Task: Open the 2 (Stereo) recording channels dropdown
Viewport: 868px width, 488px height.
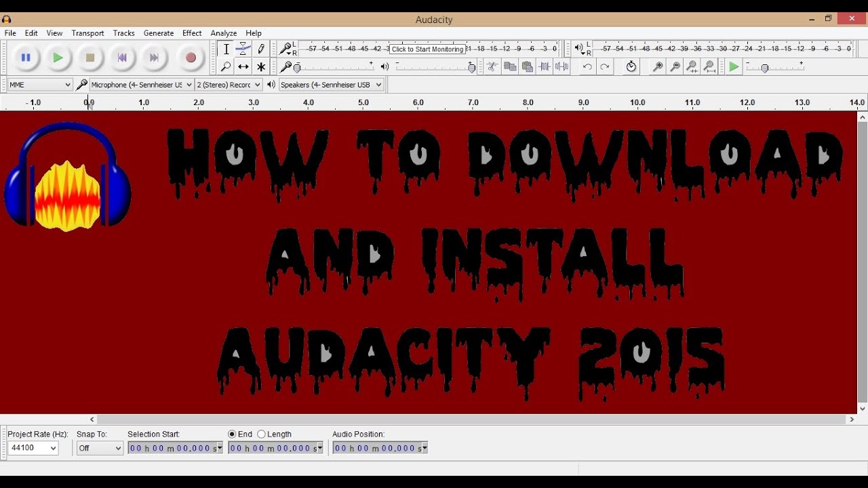Action: tap(229, 85)
